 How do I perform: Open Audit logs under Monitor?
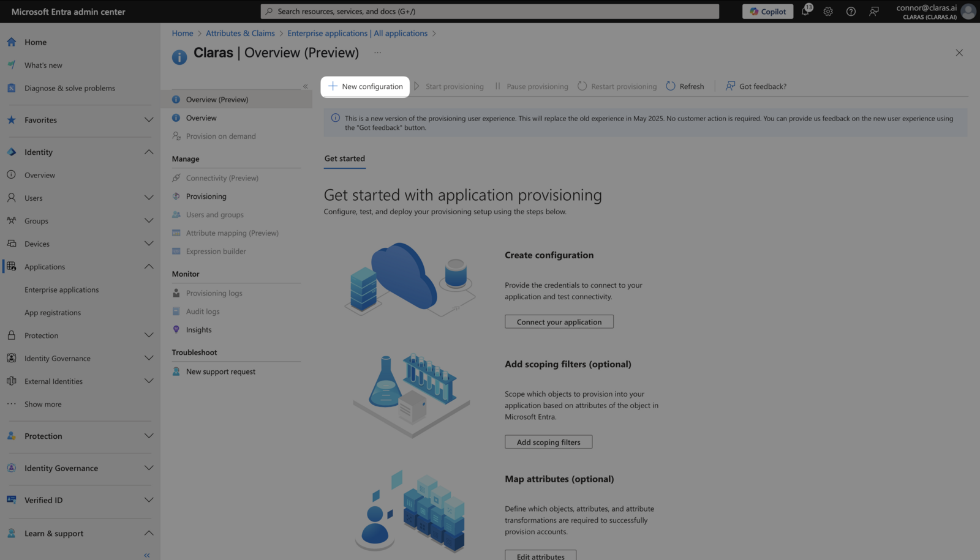tap(203, 312)
